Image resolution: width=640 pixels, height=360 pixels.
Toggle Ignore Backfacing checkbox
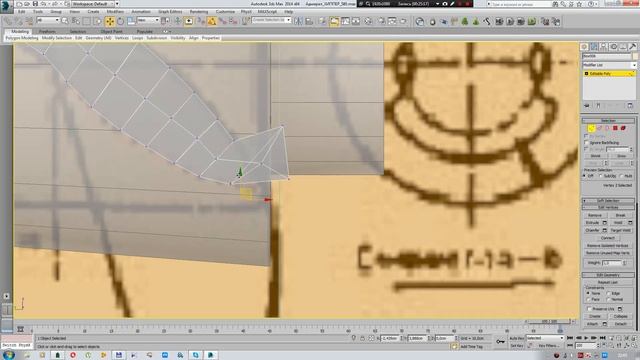[587, 143]
